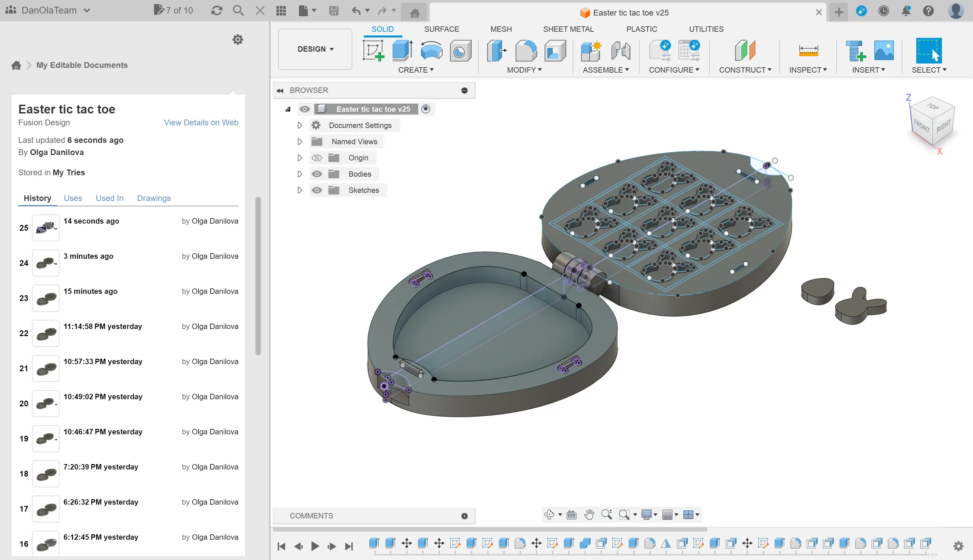Screen dimensions: 973x560
Task: Open the job status clock icon
Action: 883,11
